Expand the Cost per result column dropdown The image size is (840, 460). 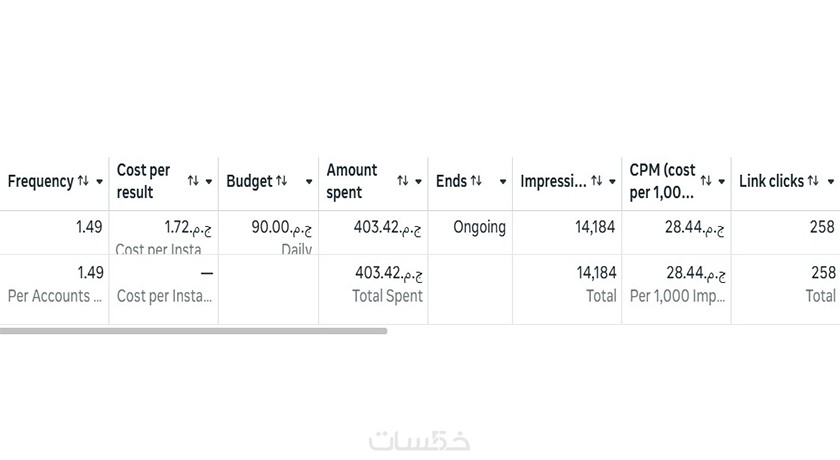pos(209,182)
